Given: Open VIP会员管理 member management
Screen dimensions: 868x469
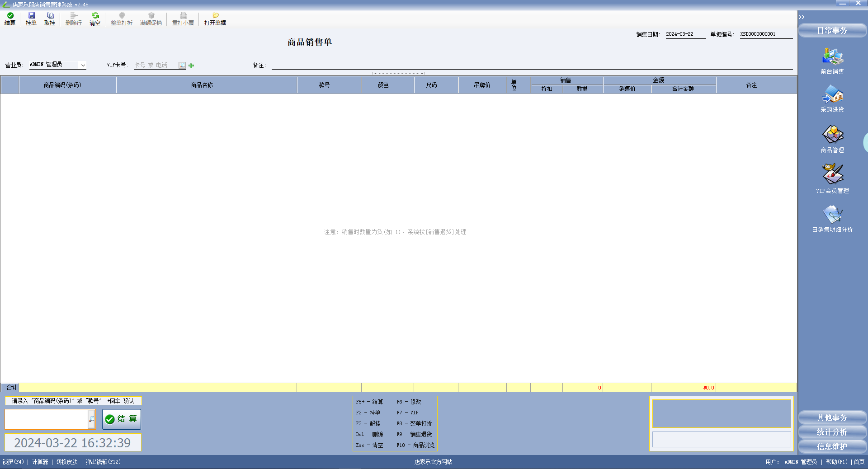Looking at the screenshot, I should click(832, 179).
